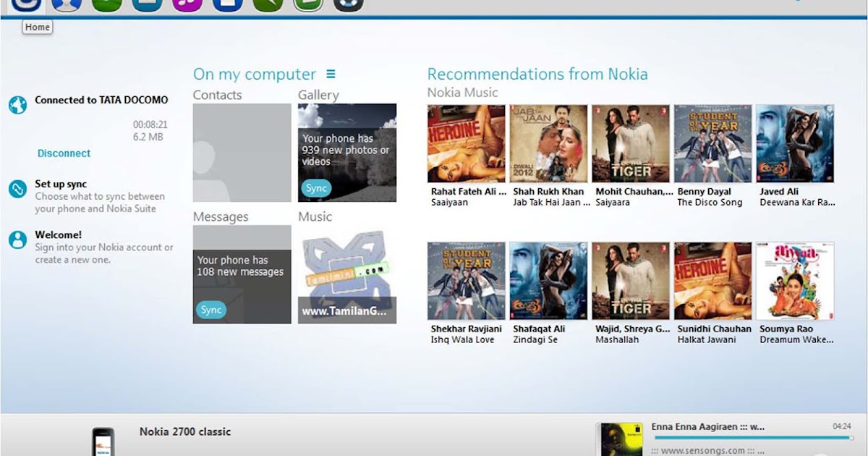Seek within the Enna Enna Aagiraen progress bar

(x=752, y=437)
